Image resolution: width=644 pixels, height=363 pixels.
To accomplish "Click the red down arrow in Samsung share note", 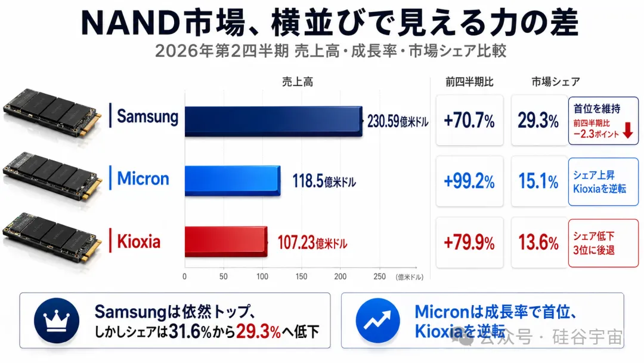I will pos(628,130).
